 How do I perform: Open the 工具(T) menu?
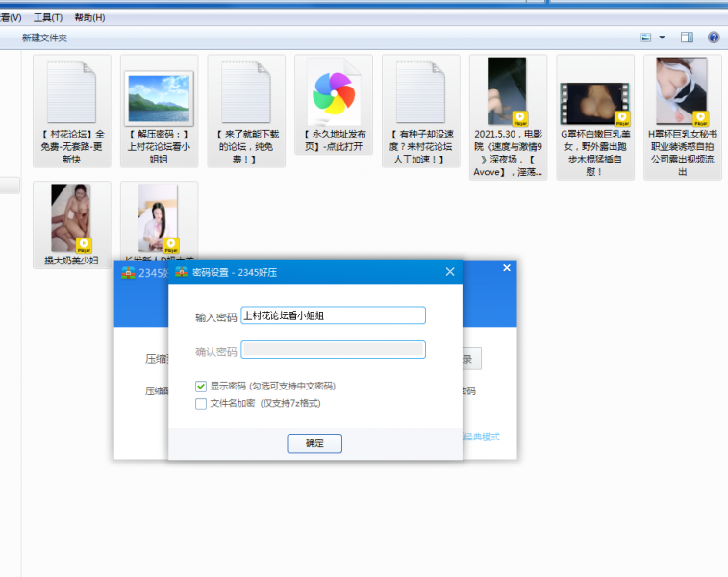coord(48,17)
